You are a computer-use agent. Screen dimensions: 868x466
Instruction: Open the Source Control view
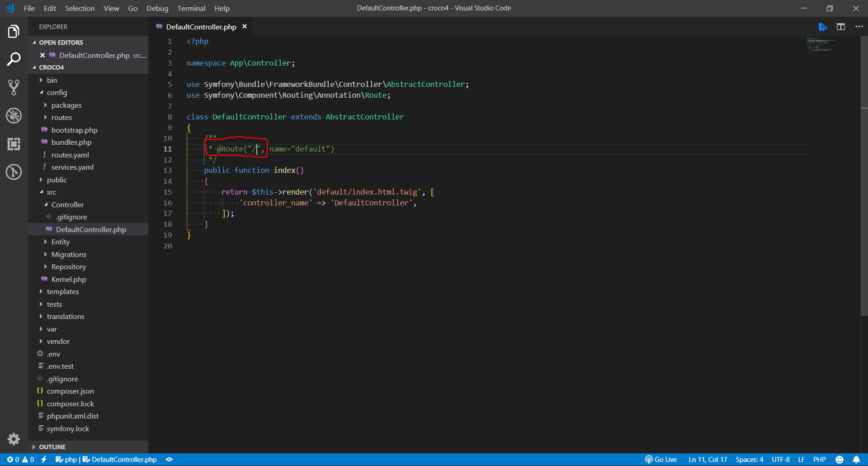coord(14,87)
